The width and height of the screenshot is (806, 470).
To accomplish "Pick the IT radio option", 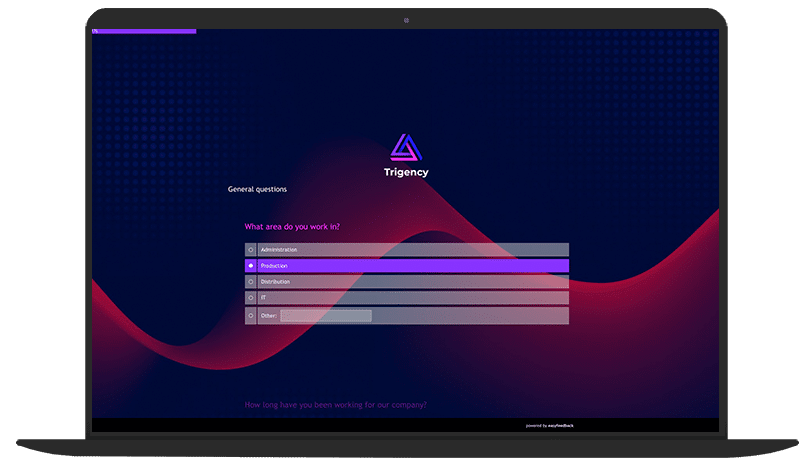I will 251,298.
